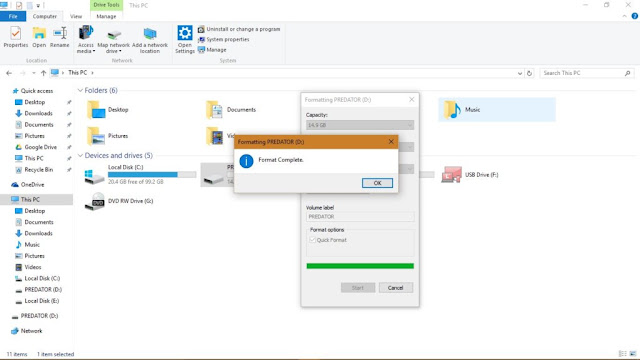
Task: Click the Start button in Format window
Action: pyautogui.click(x=358, y=288)
